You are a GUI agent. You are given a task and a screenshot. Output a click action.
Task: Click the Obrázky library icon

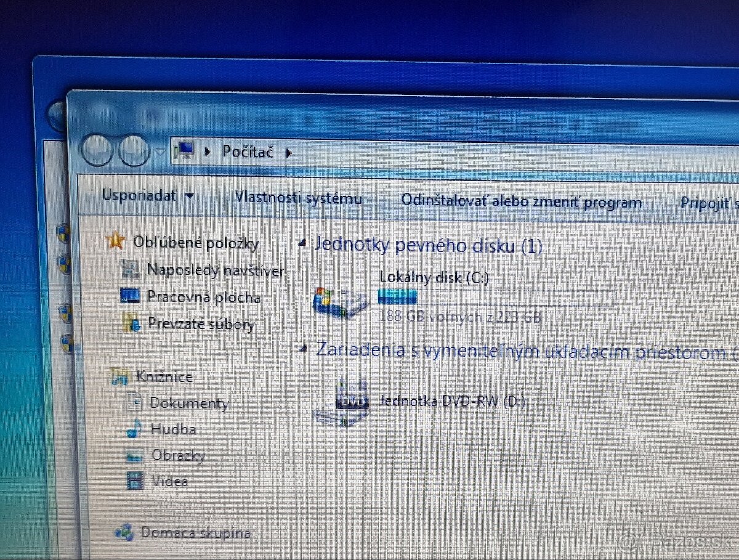pyautogui.click(x=133, y=455)
